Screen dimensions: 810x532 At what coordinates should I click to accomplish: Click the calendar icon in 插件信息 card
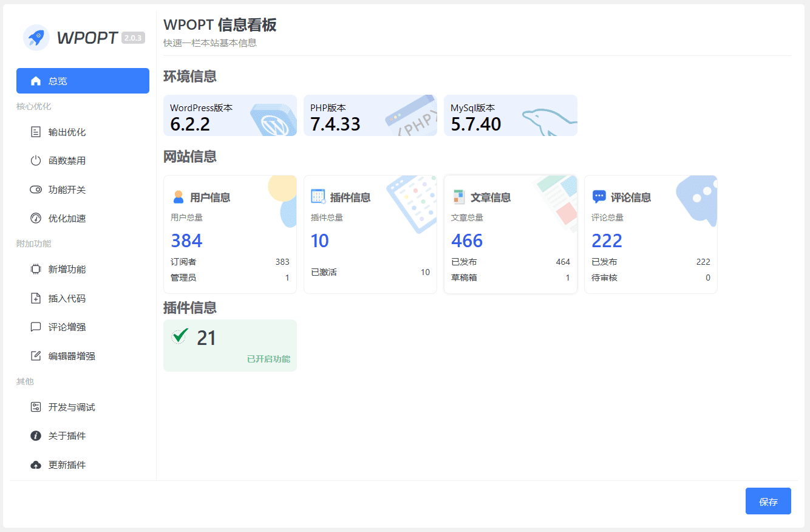click(318, 196)
